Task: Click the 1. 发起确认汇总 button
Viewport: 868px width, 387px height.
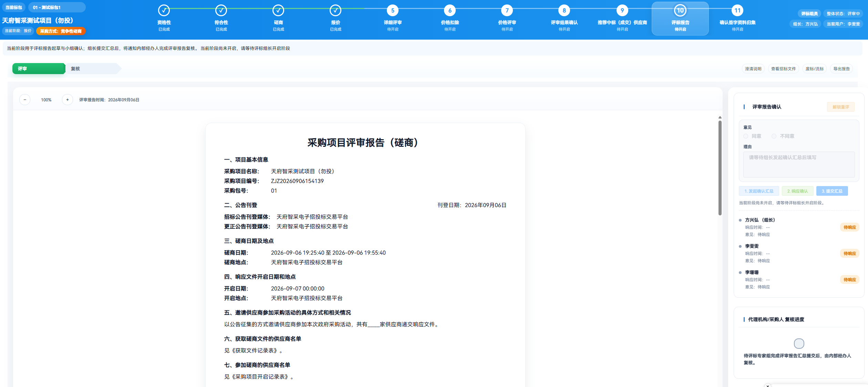Action: pyautogui.click(x=759, y=191)
